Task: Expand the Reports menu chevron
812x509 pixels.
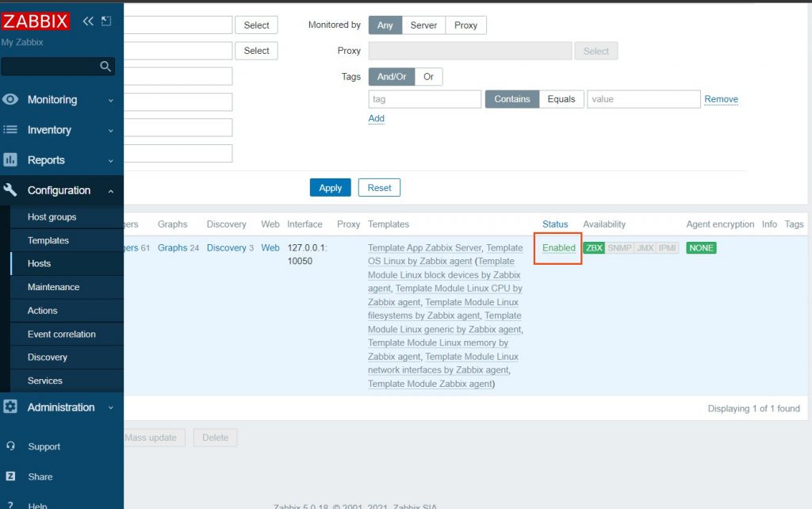Action: point(111,160)
